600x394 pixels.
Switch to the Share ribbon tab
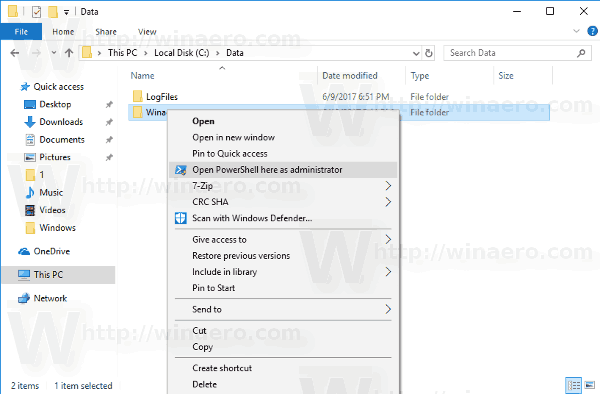click(x=106, y=32)
